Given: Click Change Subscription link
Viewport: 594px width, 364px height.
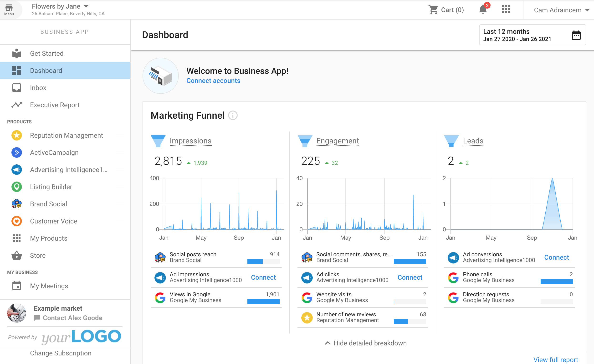Looking at the screenshot, I should coord(61,353).
